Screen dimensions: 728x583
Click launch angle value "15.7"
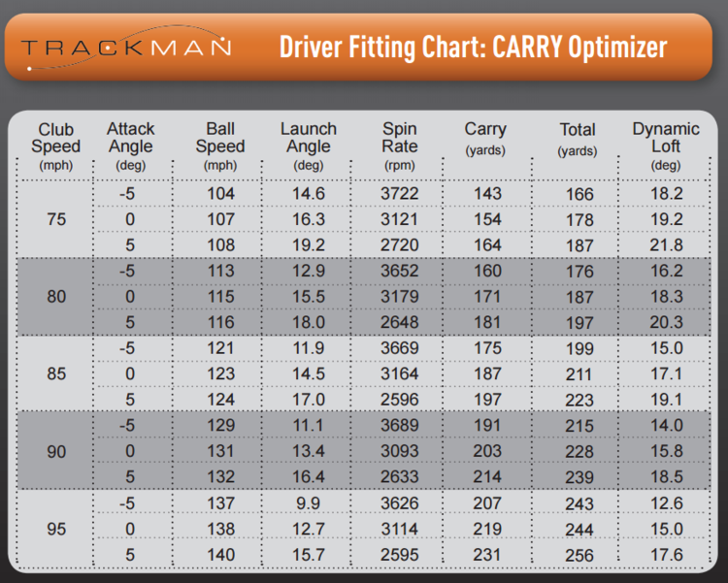coord(309,555)
